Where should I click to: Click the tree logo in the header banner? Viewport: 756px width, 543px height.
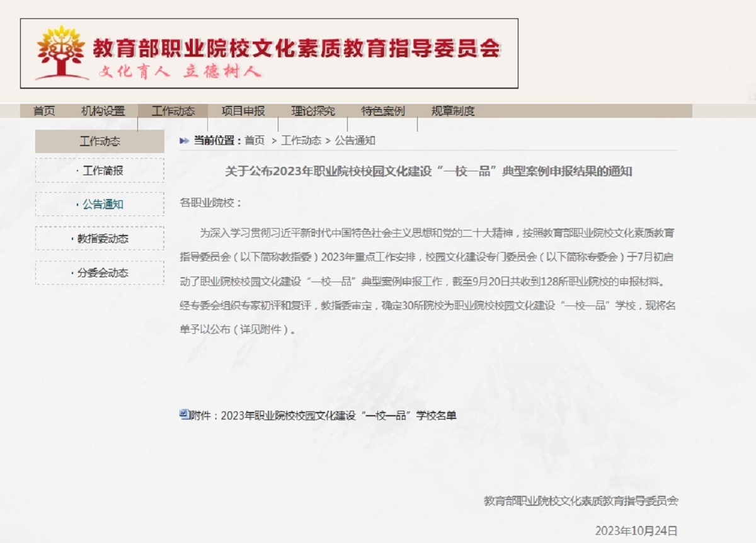(60, 53)
